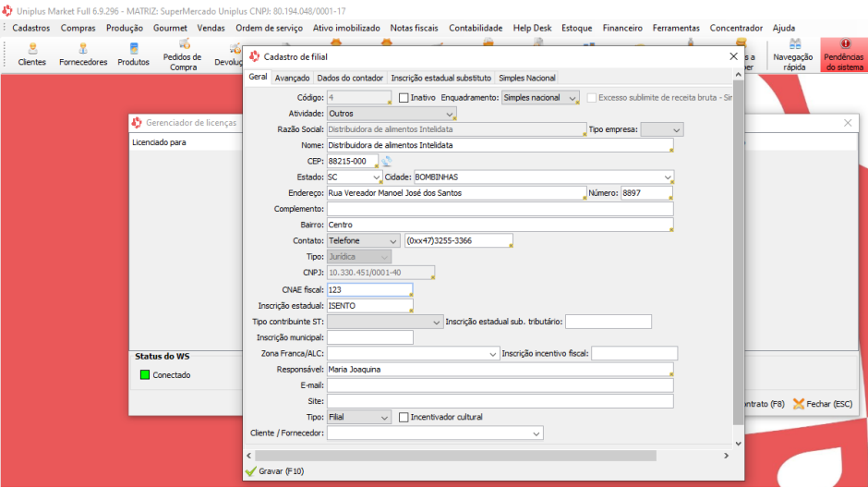Open the Clientes toolbar icon
Viewport: 868px width, 488px height.
tap(32, 55)
